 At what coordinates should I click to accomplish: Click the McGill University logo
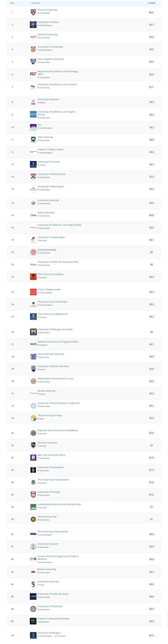tap(33, 393)
